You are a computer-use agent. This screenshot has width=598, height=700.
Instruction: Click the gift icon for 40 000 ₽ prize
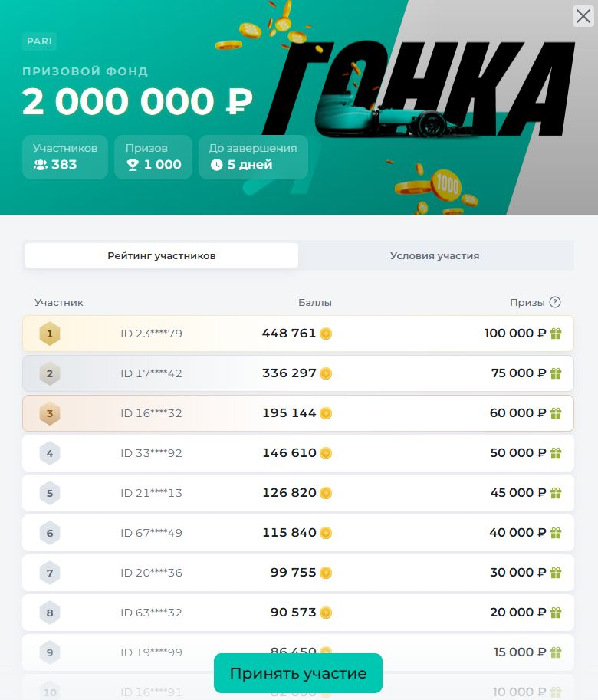tap(556, 533)
